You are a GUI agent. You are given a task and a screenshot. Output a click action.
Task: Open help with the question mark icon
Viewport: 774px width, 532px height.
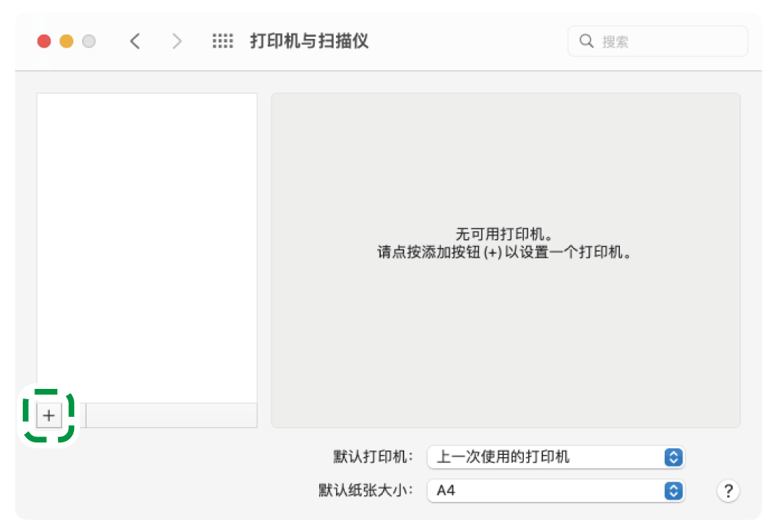point(728,491)
